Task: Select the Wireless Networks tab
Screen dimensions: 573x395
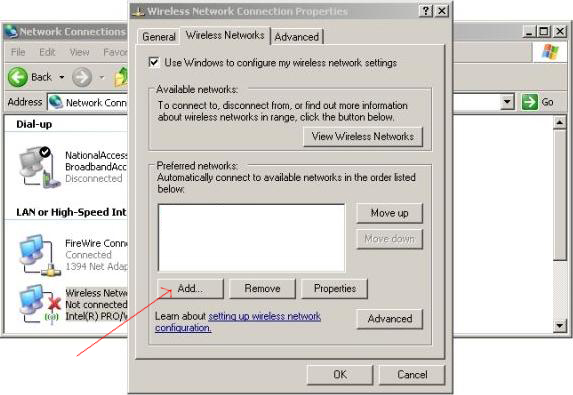Action: [225, 35]
